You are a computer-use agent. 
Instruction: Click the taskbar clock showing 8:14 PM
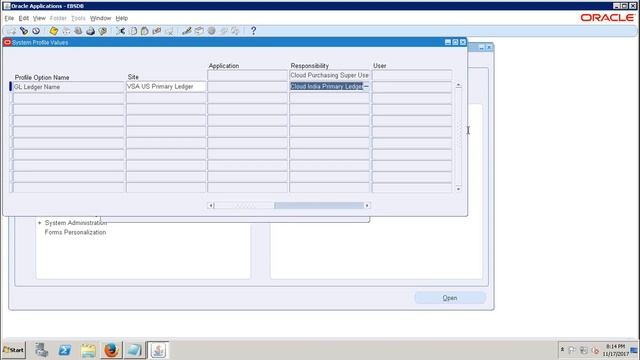pyautogui.click(x=615, y=350)
